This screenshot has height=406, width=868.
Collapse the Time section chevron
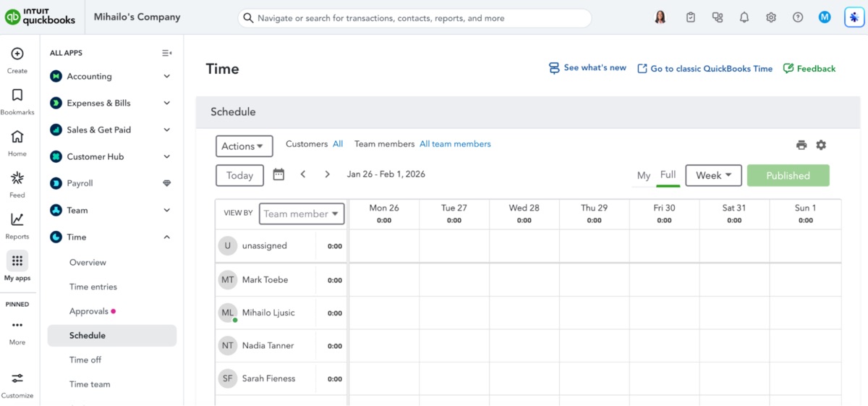tap(167, 237)
